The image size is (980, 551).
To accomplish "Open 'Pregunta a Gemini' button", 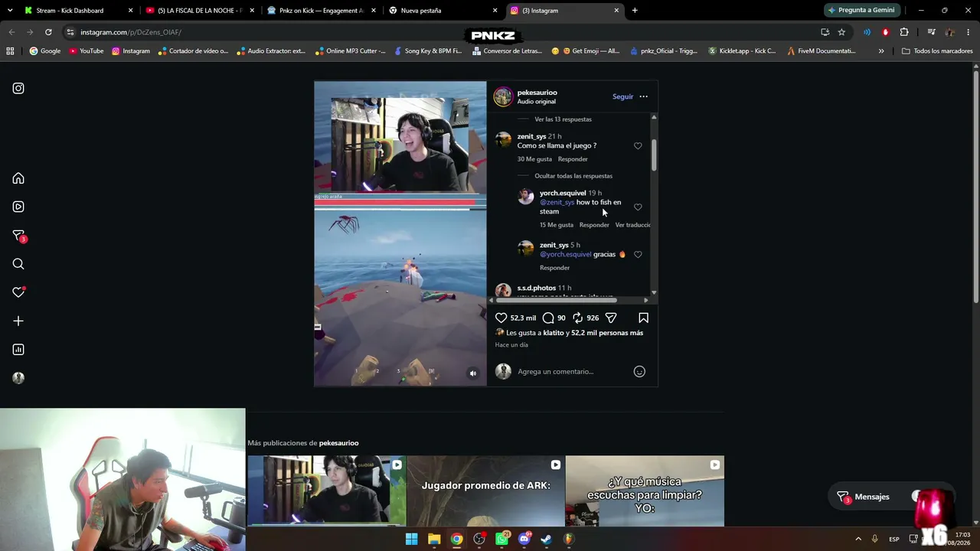I will [x=861, y=11].
